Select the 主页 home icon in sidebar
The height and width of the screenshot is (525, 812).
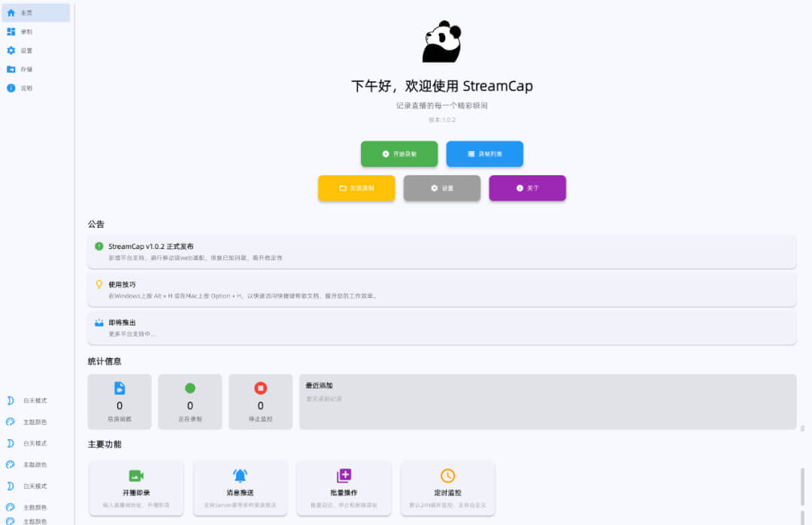click(11, 12)
